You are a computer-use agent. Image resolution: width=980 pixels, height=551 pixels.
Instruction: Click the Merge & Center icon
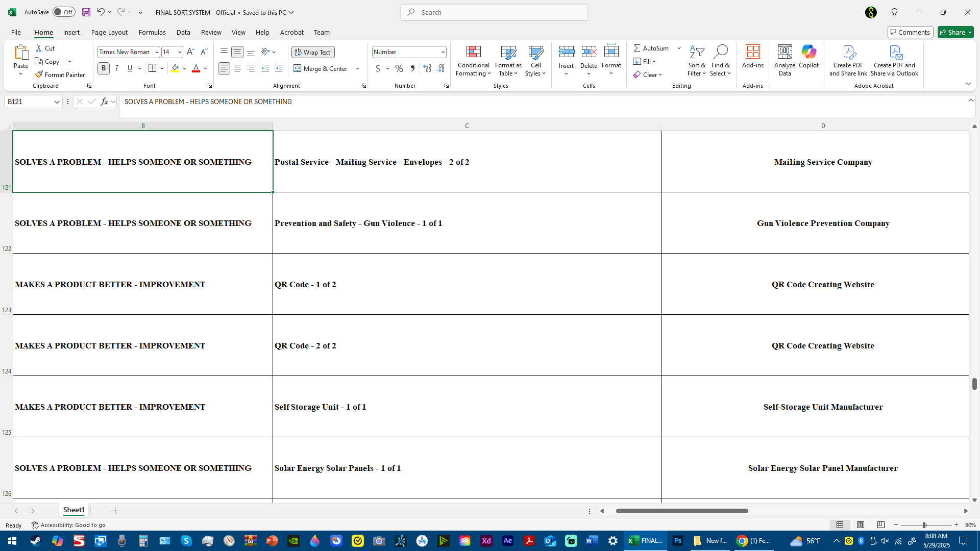298,68
